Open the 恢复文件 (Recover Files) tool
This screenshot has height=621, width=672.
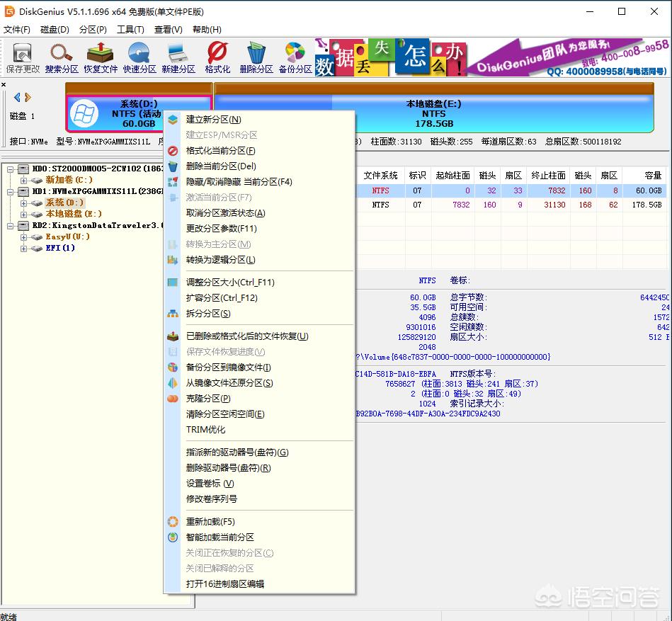[99, 55]
